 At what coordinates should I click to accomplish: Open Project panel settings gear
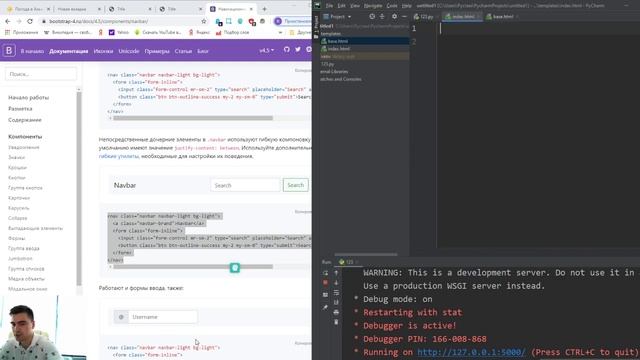[394, 16]
